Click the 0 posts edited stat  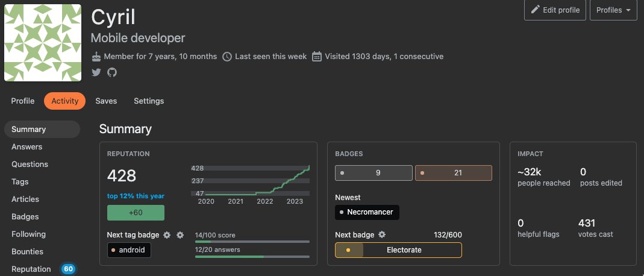[601, 177]
